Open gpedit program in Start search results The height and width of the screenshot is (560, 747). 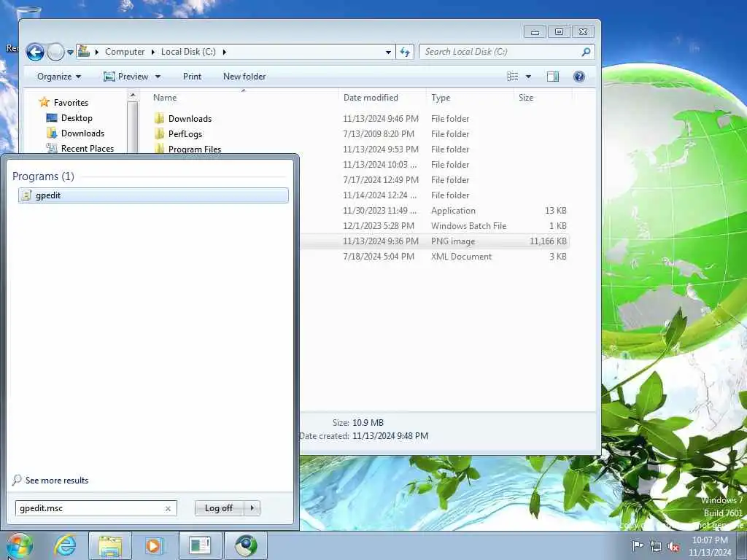[153, 195]
